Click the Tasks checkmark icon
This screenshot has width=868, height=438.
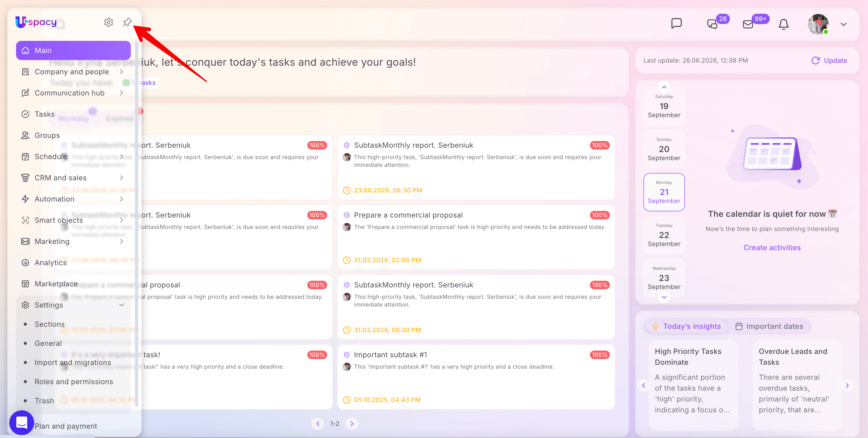coord(25,114)
